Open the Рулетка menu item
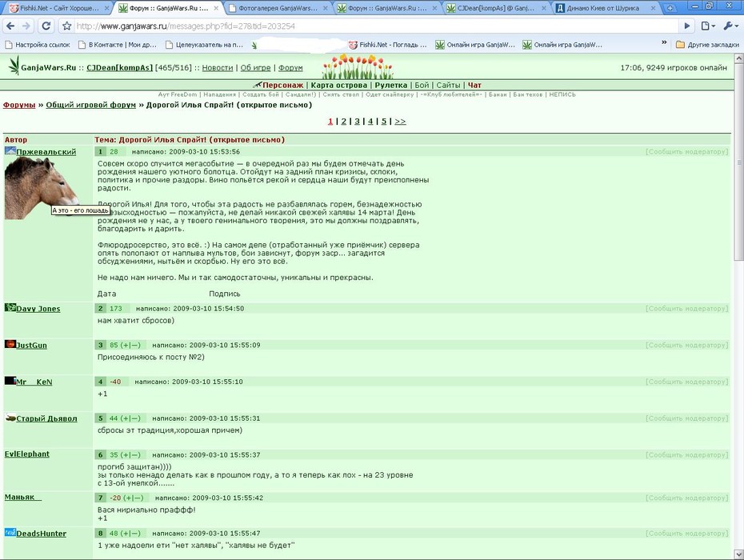The height and width of the screenshot is (560, 744). (x=391, y=85)
